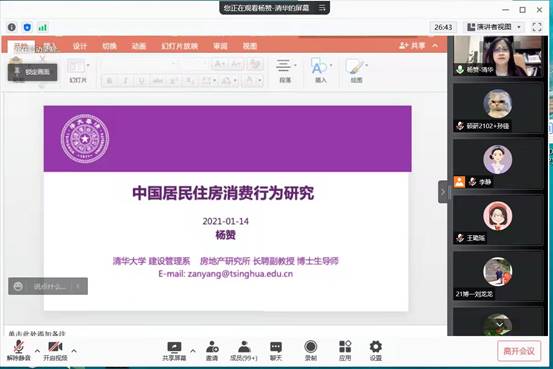The height and width of the screenshot is (369, 553).
Task: Click the Invite (邀请) icon
Action: click(x=212, y=351)
